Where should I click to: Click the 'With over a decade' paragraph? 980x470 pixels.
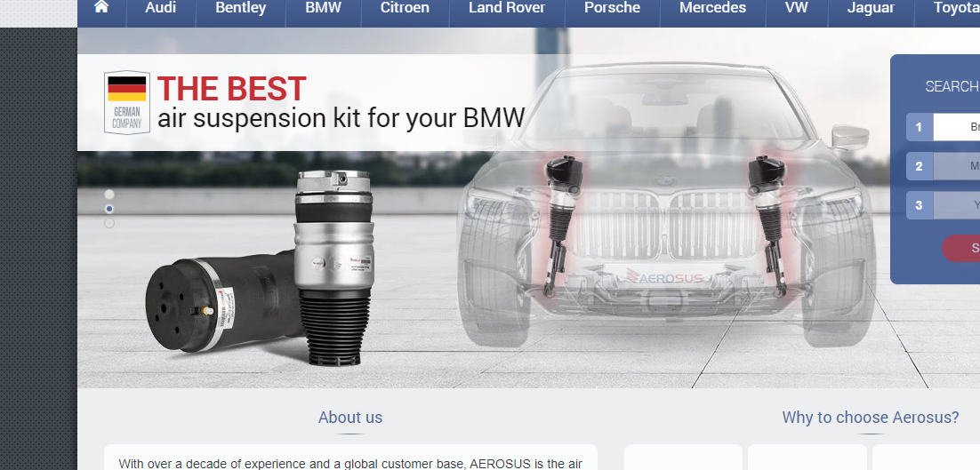coord(350,464)
